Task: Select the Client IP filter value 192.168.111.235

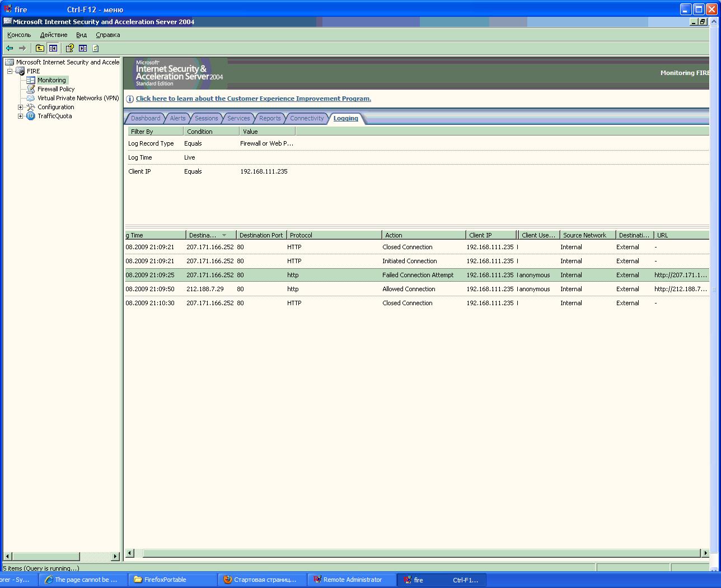Action: click(264, 171)
